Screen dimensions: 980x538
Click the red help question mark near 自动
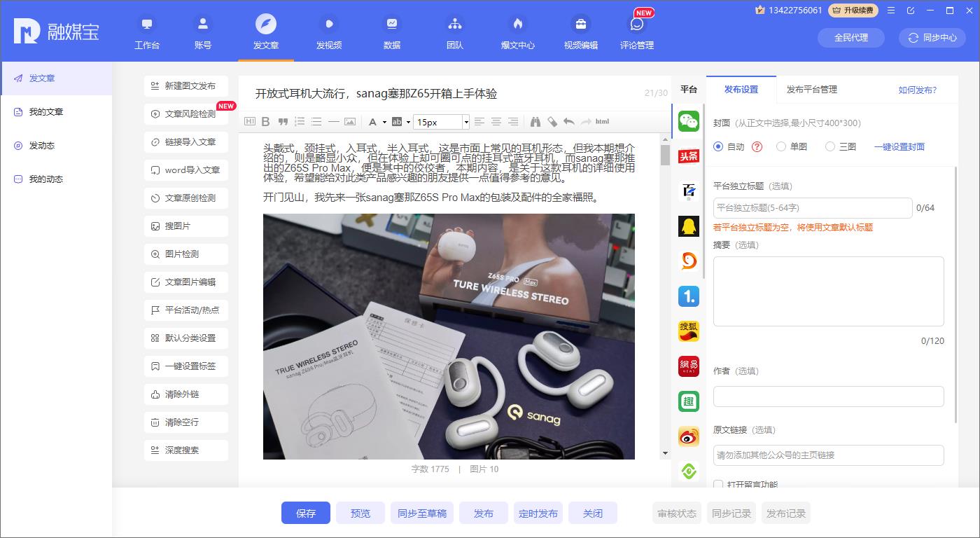tap(757, 147)
